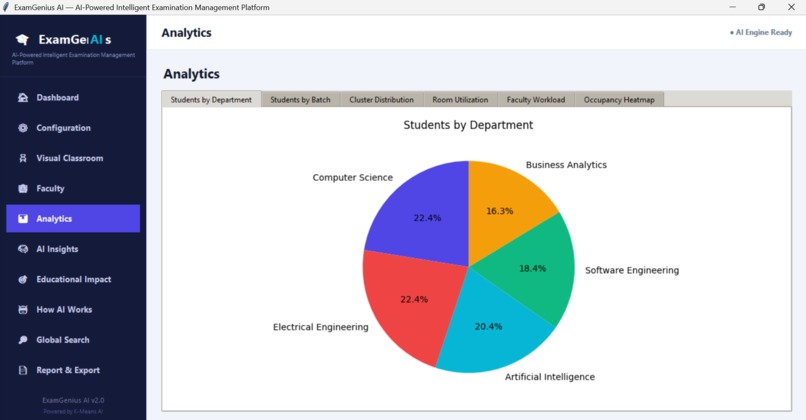This screenshot has height=420, width=806.
Task: Open Educational Impact page
Action: pyautogui.click(x=73, y=279)
